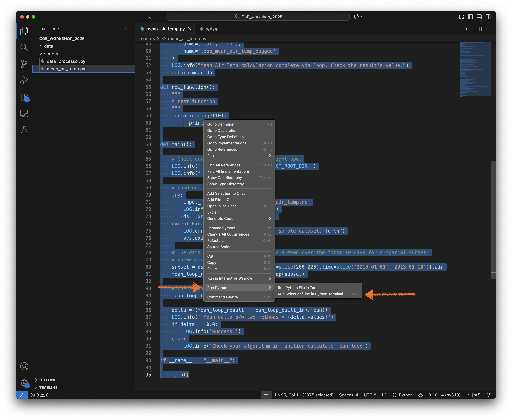This screenshot has width=512, height=420.
Task: Open the Search view in activity bar
Action: [x=24, y=47]
